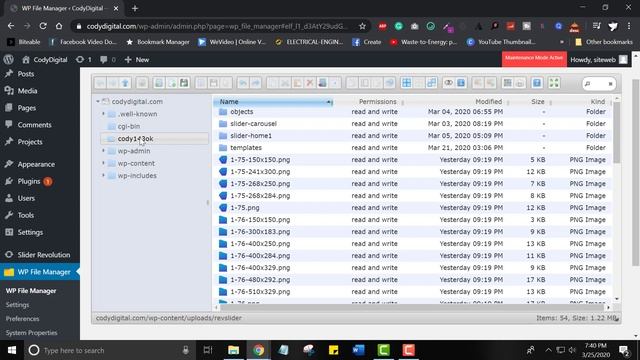
Task: Expand the wp-content folder tree arrow
Action: 103,163
